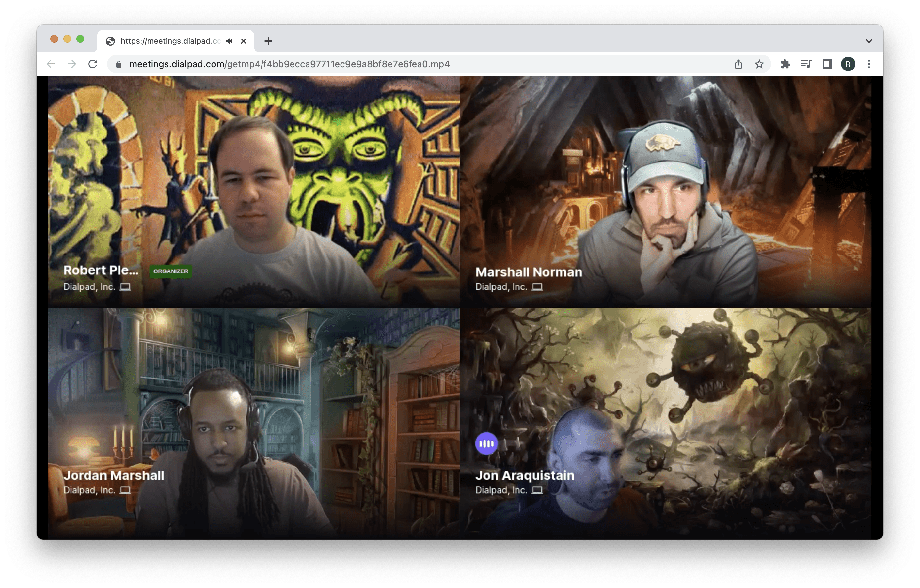Click Dialpad, Inc. under Jon Araquistain
This screenshot has width=920, height=588.
point(501,491)
